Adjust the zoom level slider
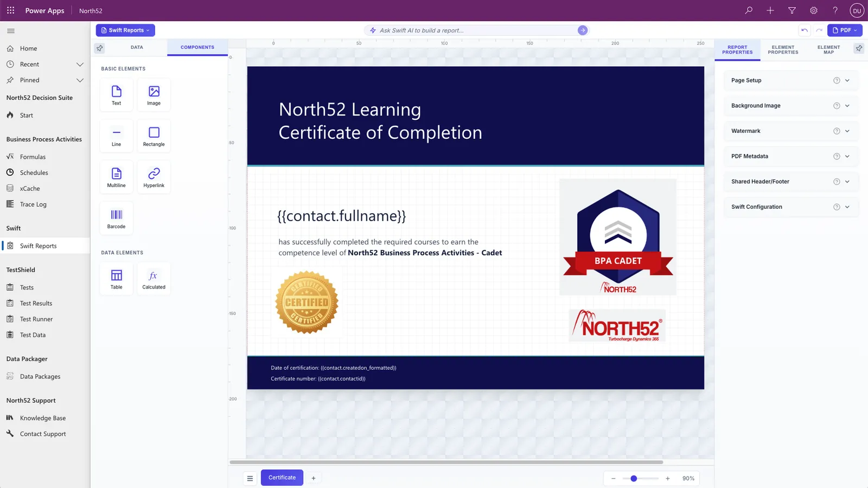The image size is (868, 488). (x=640, y=478)
